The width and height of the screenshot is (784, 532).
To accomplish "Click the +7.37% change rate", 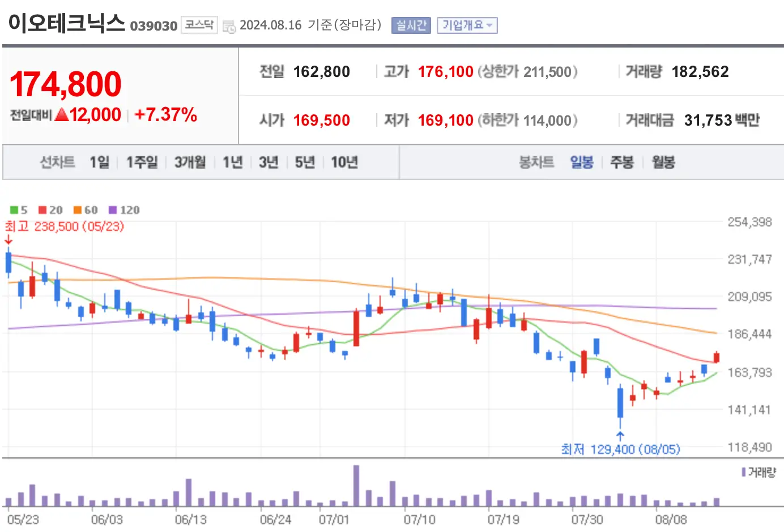I will [166, 115].
